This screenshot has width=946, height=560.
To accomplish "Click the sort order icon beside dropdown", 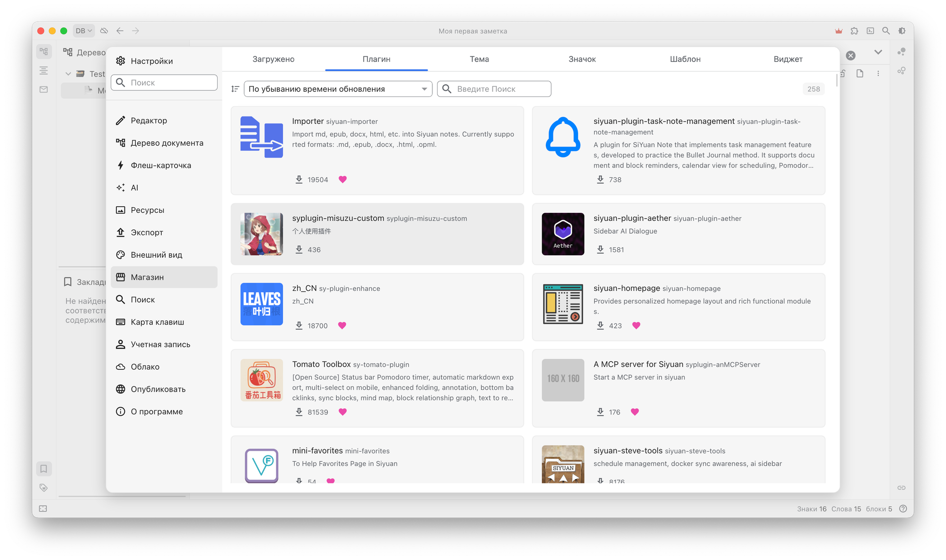I will coord(235,89).
